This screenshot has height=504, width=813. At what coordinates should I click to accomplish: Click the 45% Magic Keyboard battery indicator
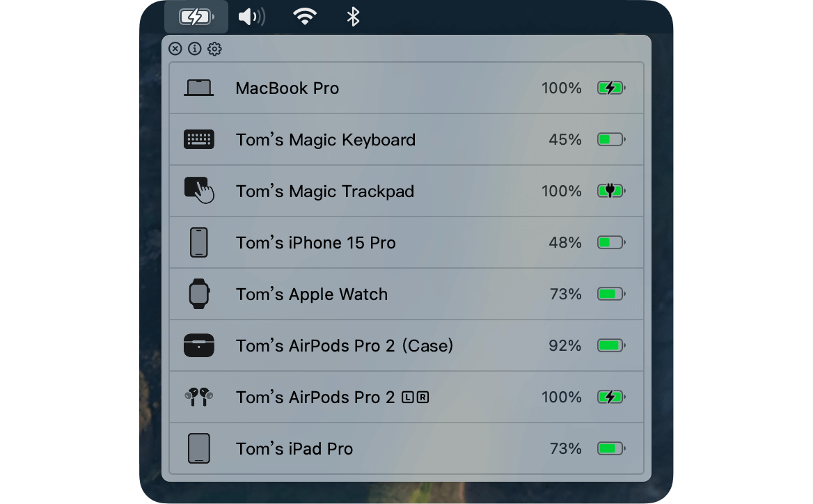(x=611, y=139)
